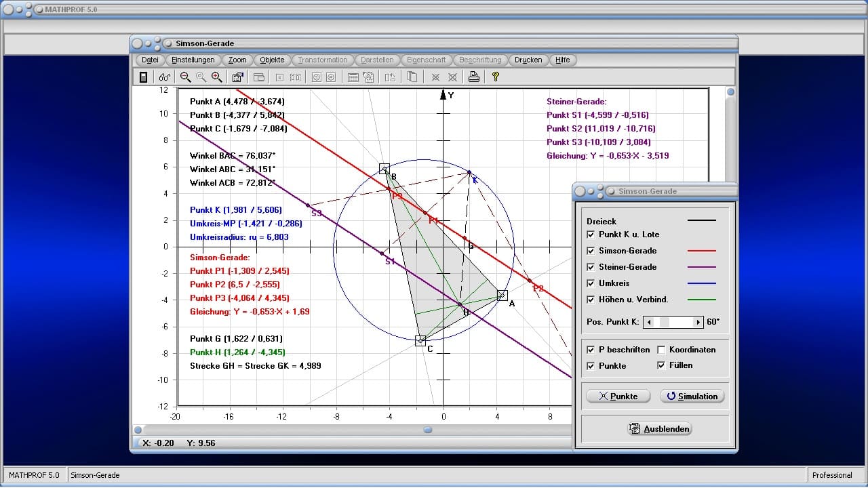Image resolution: width=868 pixels, height=488 pixels.
Task: Toggle the Umkreis checkbox
Action: click(591, 283)
